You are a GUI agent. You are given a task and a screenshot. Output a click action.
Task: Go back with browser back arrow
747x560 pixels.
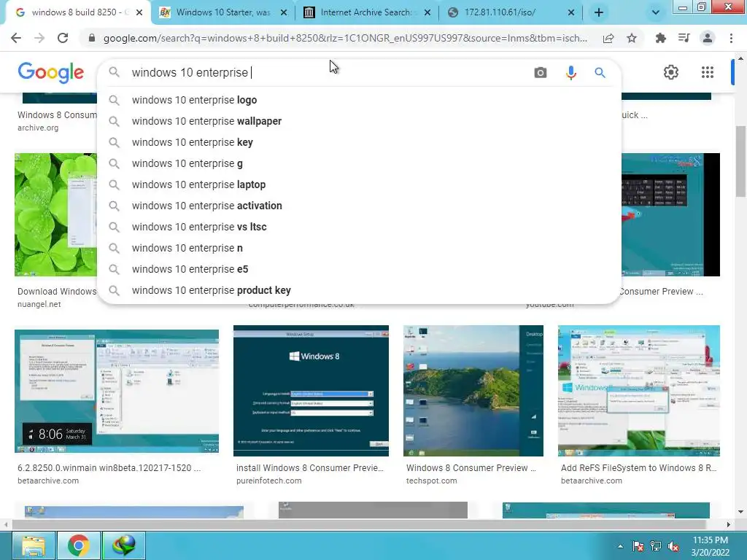click(16, 38)
